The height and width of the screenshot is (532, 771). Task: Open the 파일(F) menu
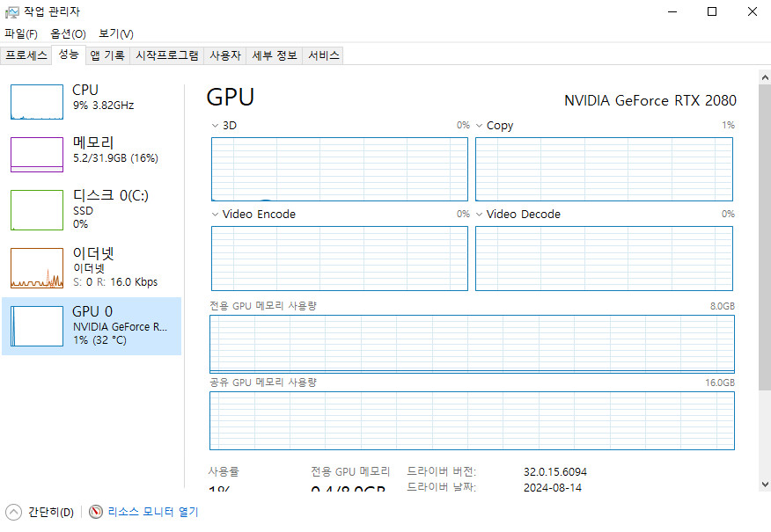point(21,34)
